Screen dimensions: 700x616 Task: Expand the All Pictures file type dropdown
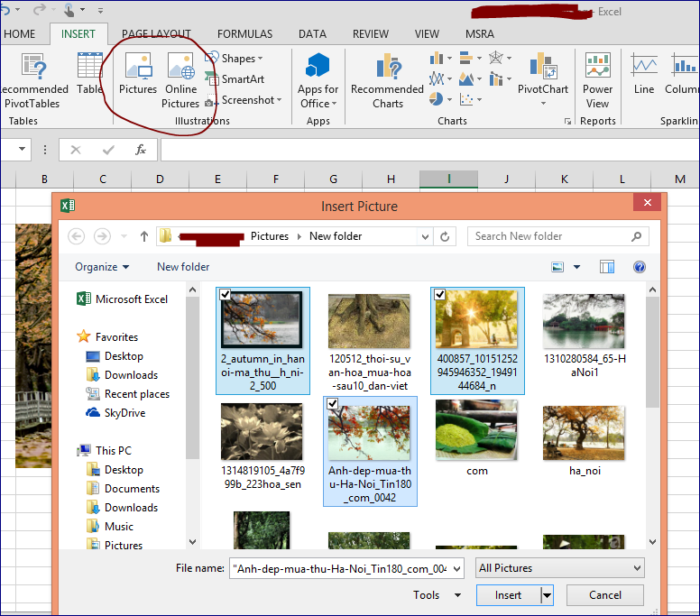[560, 568]
